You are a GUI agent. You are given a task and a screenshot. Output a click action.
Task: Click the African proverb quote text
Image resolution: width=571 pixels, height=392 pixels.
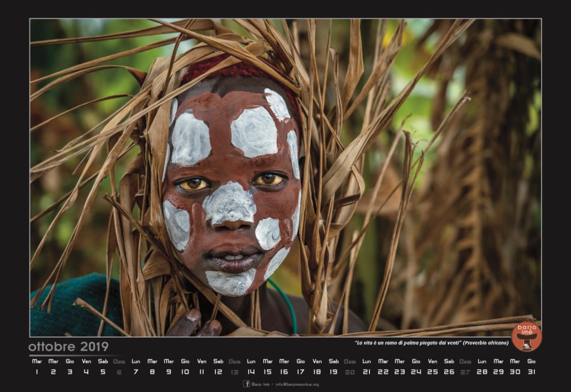click(x=431, y=343)
